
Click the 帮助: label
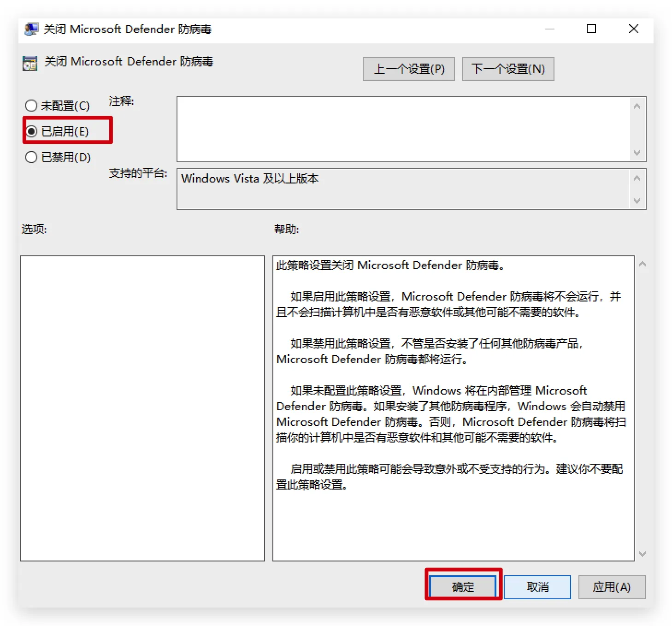click(287, 229)
